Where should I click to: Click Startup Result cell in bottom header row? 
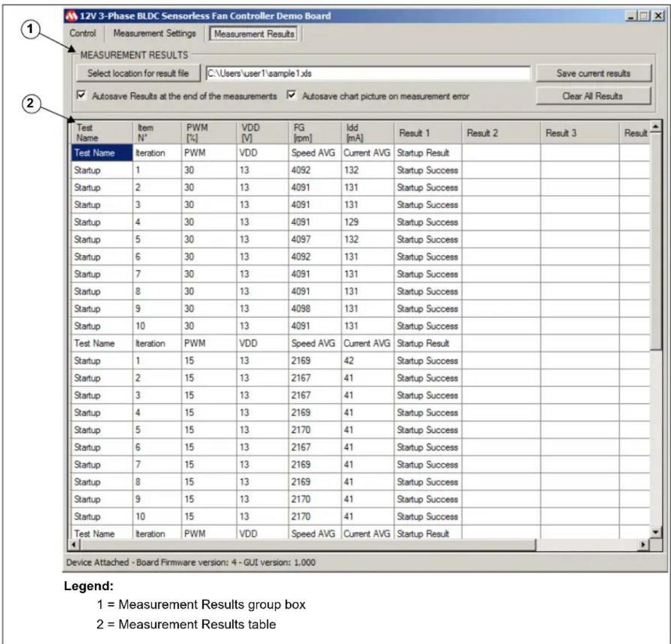coord(427,533)
